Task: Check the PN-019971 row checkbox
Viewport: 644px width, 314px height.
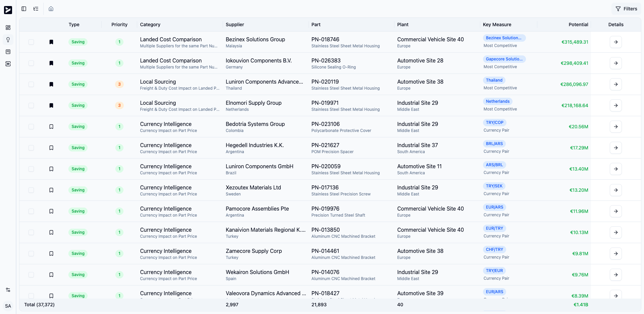Action: (31, 105)
